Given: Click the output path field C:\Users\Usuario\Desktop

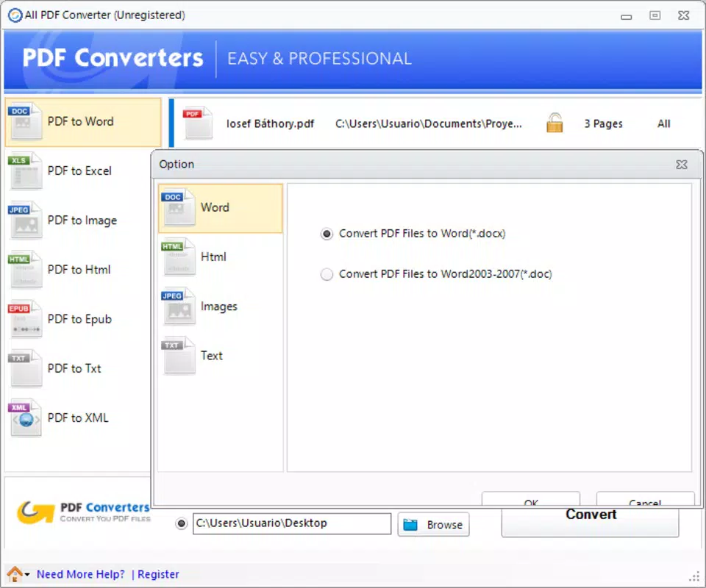Looking at the screenshot, I should pos(292,523).
